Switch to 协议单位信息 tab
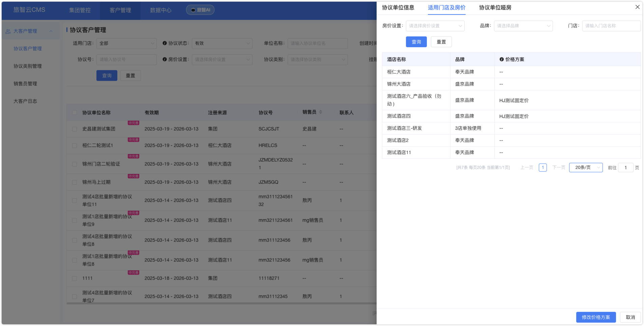This screenshot has width=644, height=326. pyautogui.click(x=398, y=7)
